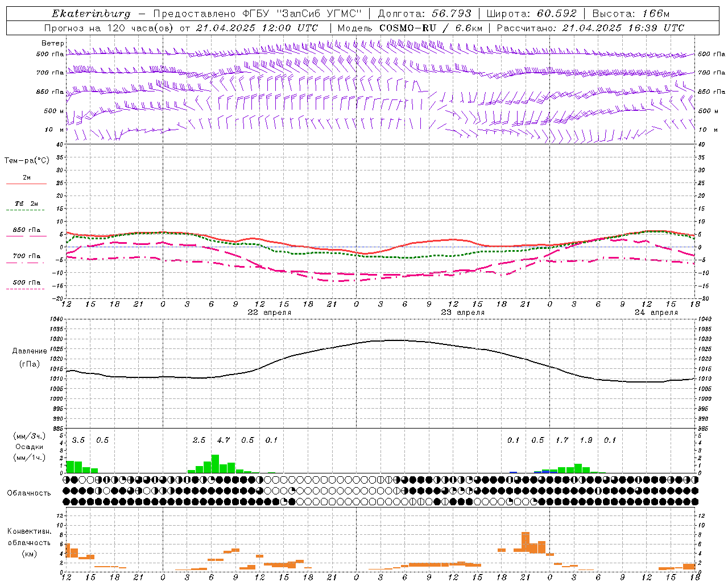
Task: Click the "1.7" three-hour precipitation value
Action: [562, 440]
